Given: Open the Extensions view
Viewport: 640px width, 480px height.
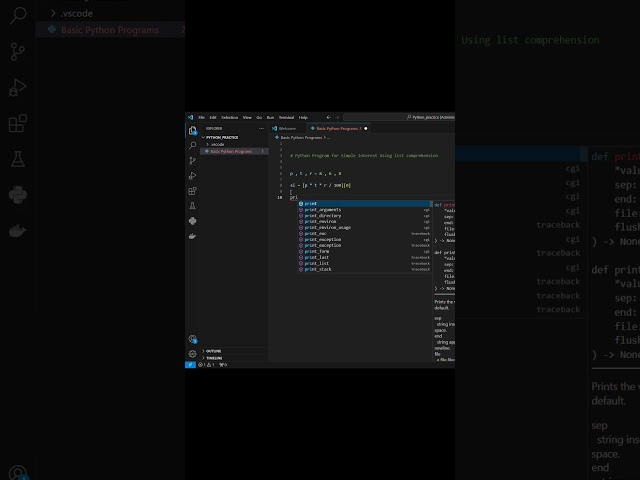Looking at the screenshot, I should point(192,191).
